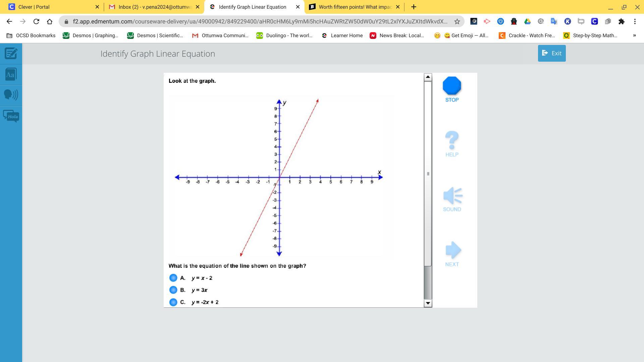Screen dimensions: 644x362
Task: Click the question panel scroll-up arrow
Action: pyautogui.click(x=428, y=77)
